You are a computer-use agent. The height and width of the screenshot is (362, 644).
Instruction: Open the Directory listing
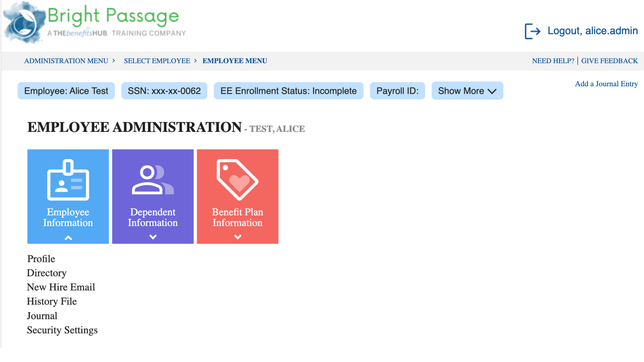coord(47,273)
